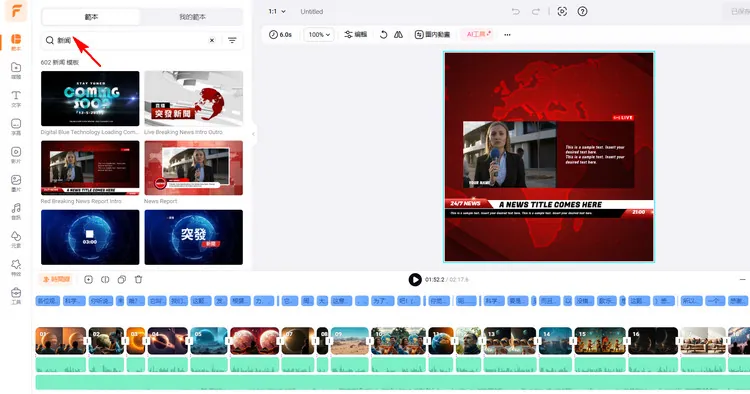Click the split clip icon above the timeline
The height and width of the screenshot is (394, 750).
click(x=105, y=279)
